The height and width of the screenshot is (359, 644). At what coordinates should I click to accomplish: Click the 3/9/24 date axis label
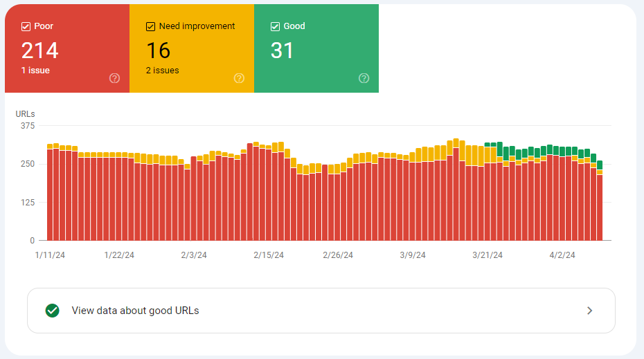tap(412, 255)
